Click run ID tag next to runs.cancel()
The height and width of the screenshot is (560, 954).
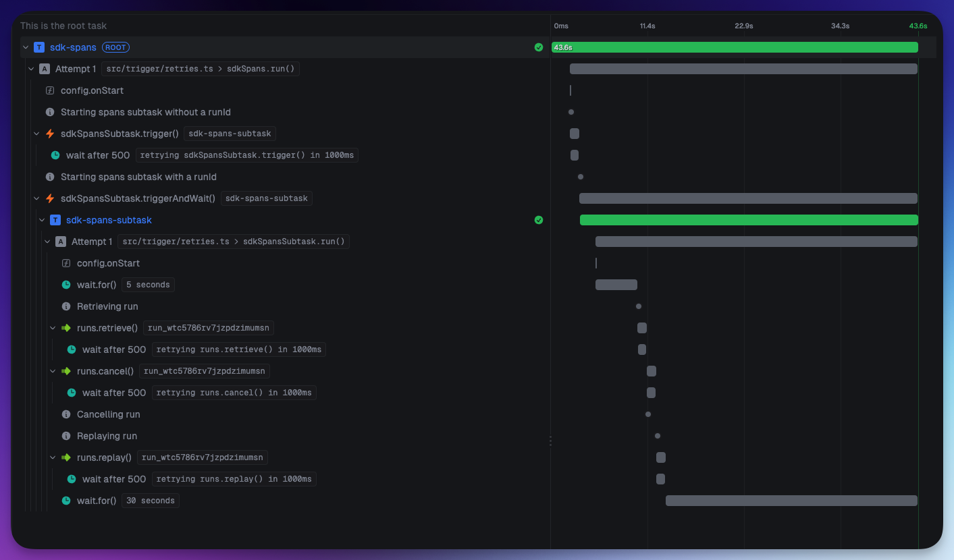(x=205, y=371)
